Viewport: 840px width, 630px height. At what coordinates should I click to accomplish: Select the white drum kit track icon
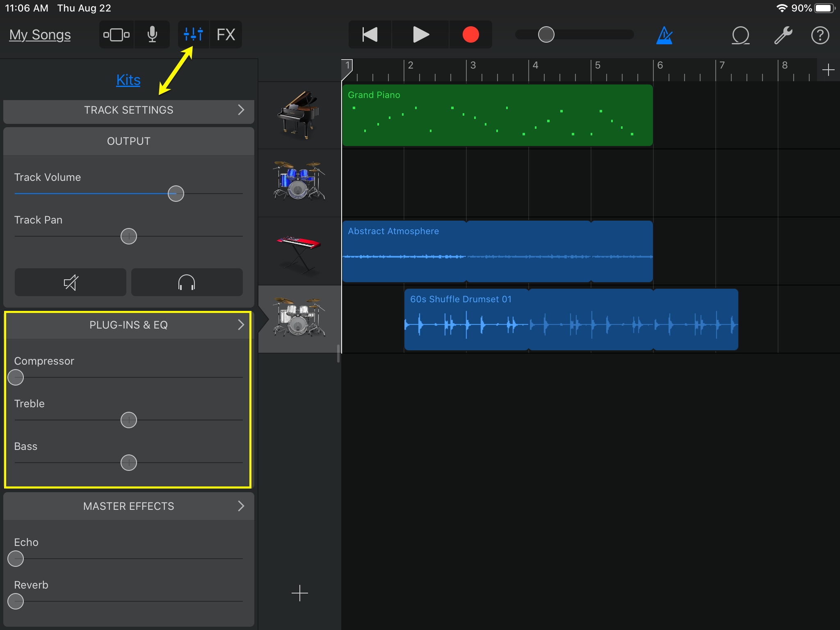pos(299,317)
